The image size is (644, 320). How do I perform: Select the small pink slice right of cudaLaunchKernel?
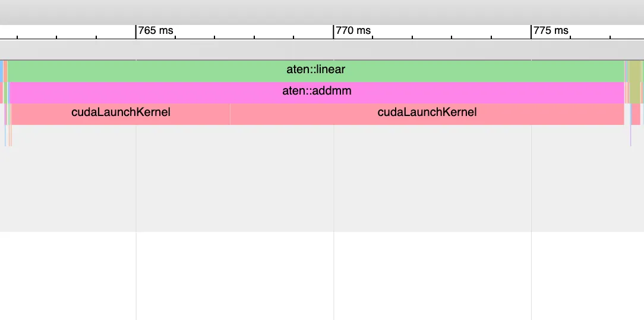[x=636, y=113]
